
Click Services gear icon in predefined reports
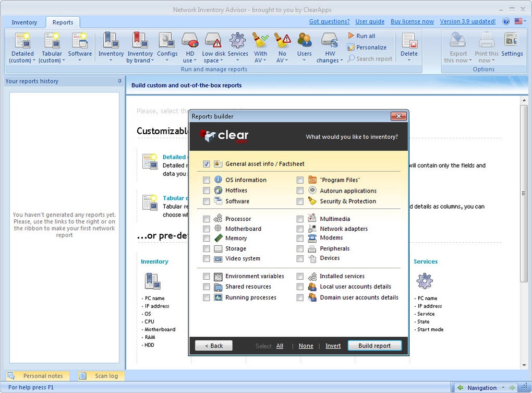(425, 281)
